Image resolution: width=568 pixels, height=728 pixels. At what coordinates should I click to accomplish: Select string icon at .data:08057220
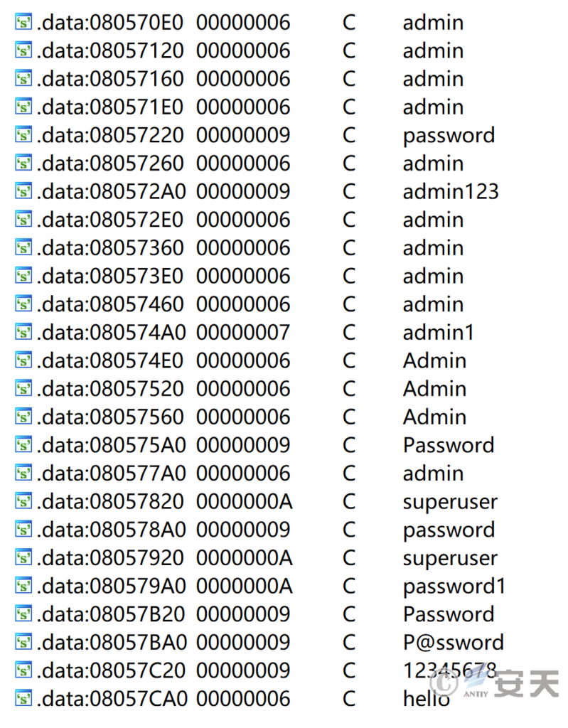[x=23, y=134]
